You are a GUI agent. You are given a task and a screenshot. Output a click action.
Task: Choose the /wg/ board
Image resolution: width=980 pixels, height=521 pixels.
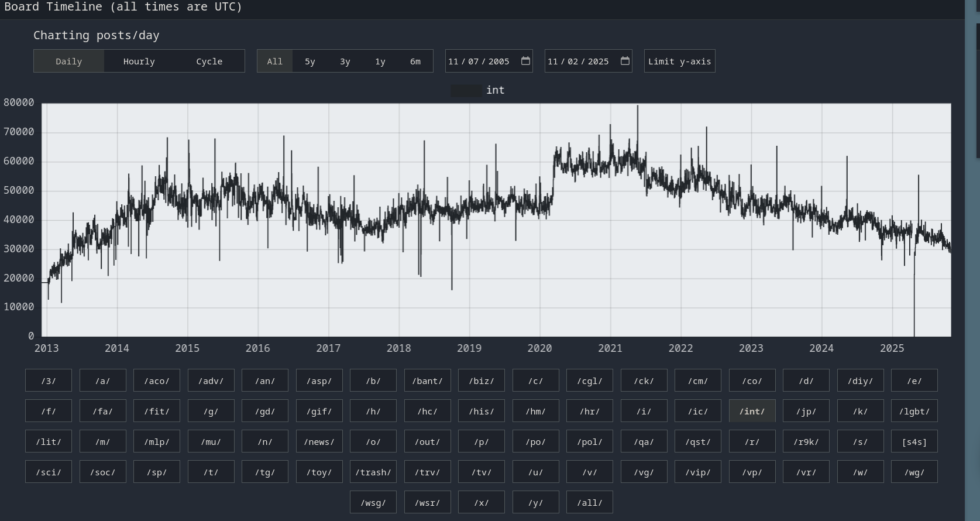tap(914, 472)
